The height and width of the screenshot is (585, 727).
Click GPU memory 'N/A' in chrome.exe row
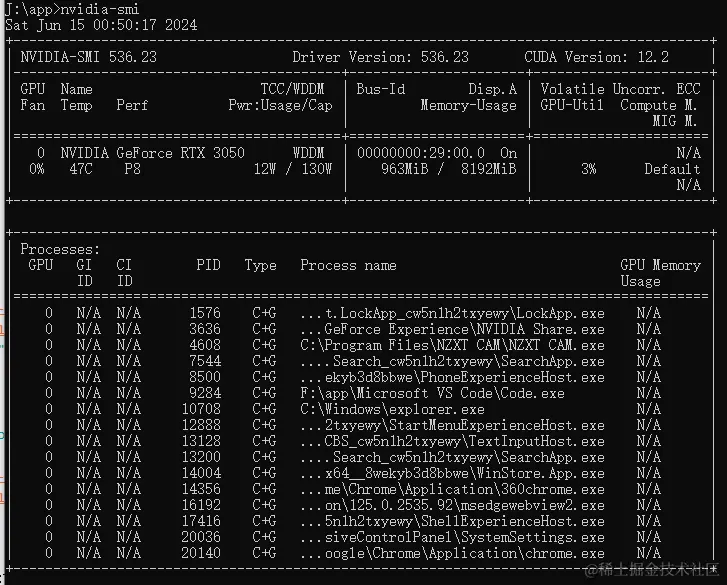click(x=648, y=553)
